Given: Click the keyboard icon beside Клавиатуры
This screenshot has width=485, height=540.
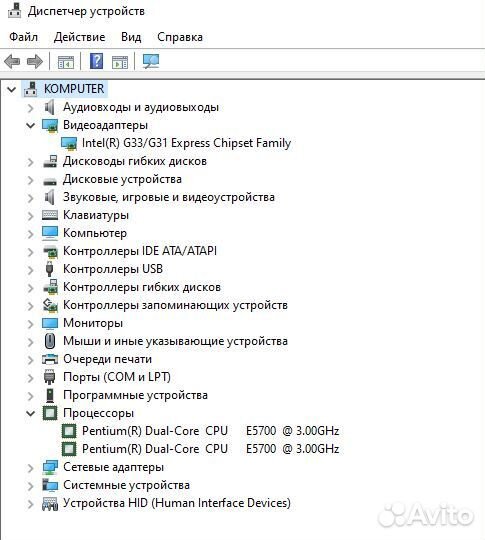Looking at the screenshot, I should [50, 215].
